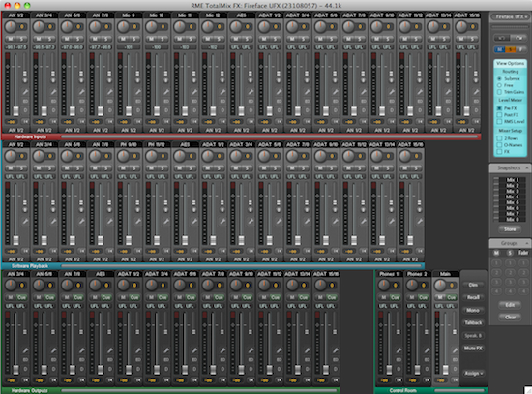Select snapshot Mix 2
Image resolution: width=532 pixels, height=394 pixels.
click(x=513, y=186)
